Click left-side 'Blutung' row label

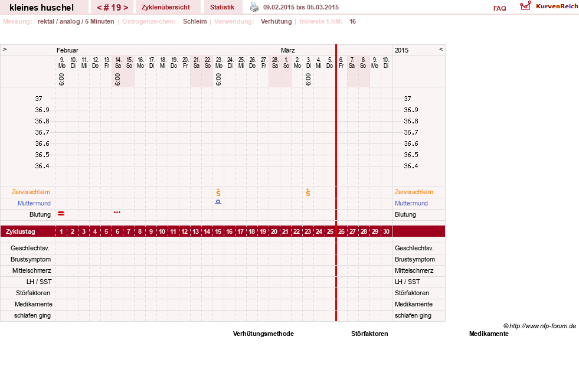point(40,215)
